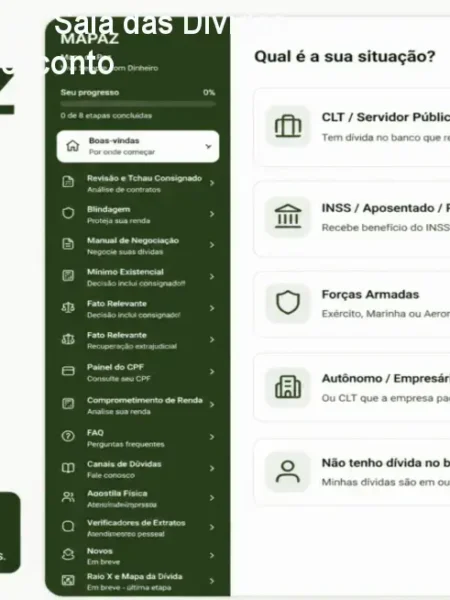Click scales icon for Fato Relevante Recuperação extrajudicial

coord(68,339)
